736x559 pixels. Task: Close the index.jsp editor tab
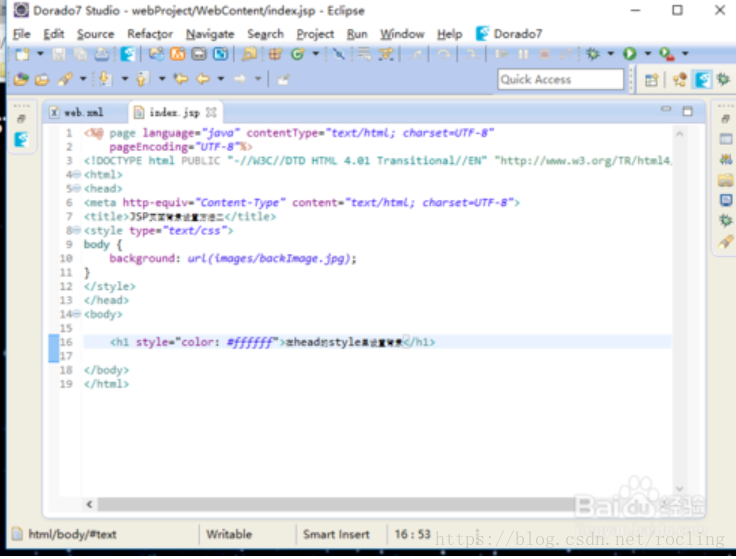pyautogui.click(x=211, y=113)
